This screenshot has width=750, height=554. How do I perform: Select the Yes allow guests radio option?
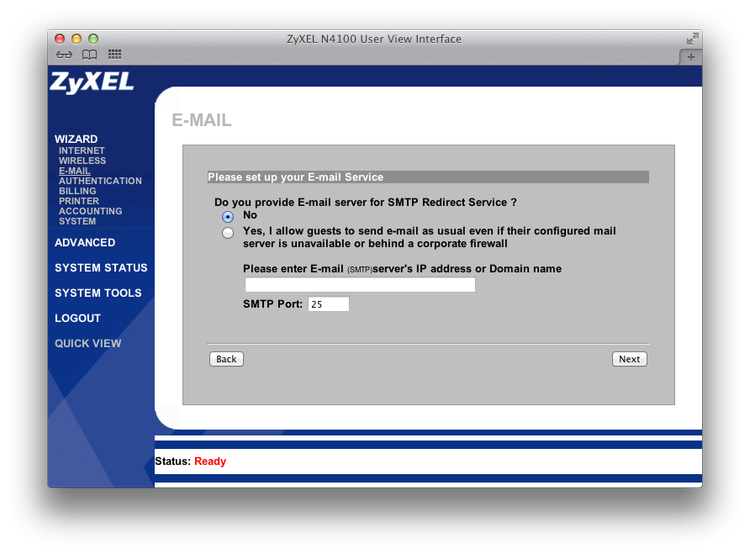coord(228,233)
